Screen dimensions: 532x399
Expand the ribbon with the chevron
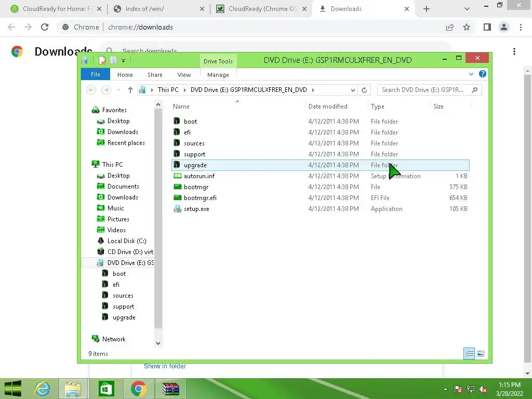pos(471,74)
